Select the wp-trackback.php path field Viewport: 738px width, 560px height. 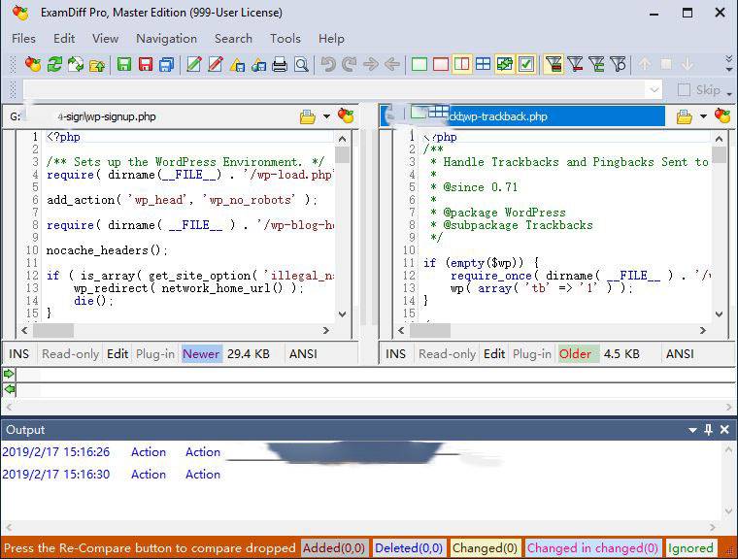point(522,116)
